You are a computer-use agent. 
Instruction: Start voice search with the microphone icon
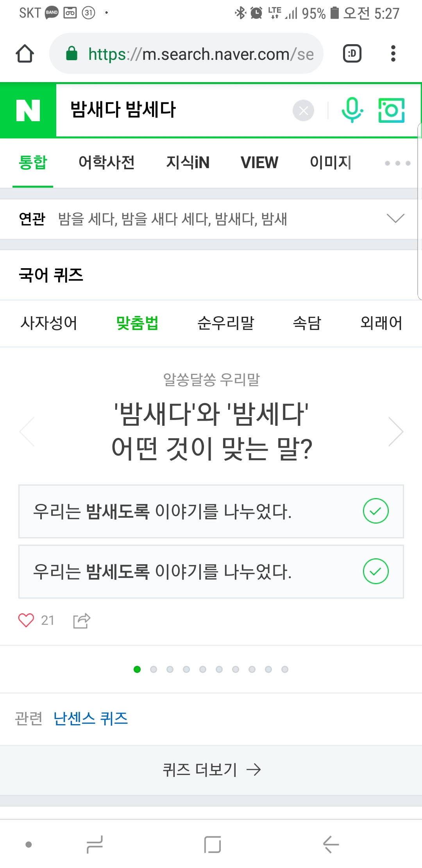pos(352,110)
